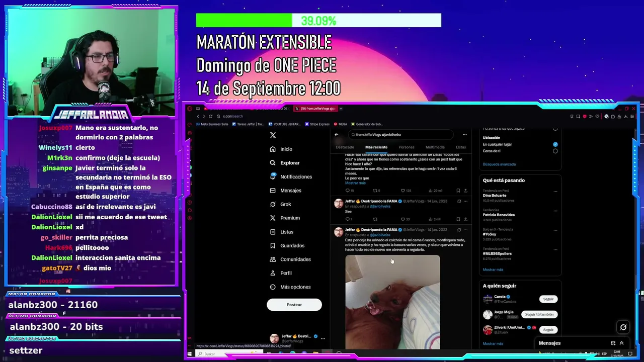This screenshot has height=362, width=644.
Task: Like the 'See' tweet with 33 likes
Action: click(405, 219)
